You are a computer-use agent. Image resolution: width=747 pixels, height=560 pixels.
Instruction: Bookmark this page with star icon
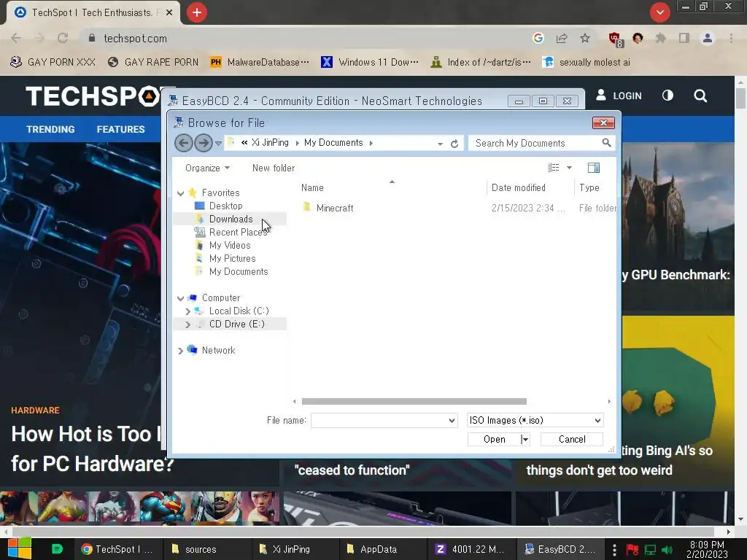pyautogui.click(x=585, y=38)
